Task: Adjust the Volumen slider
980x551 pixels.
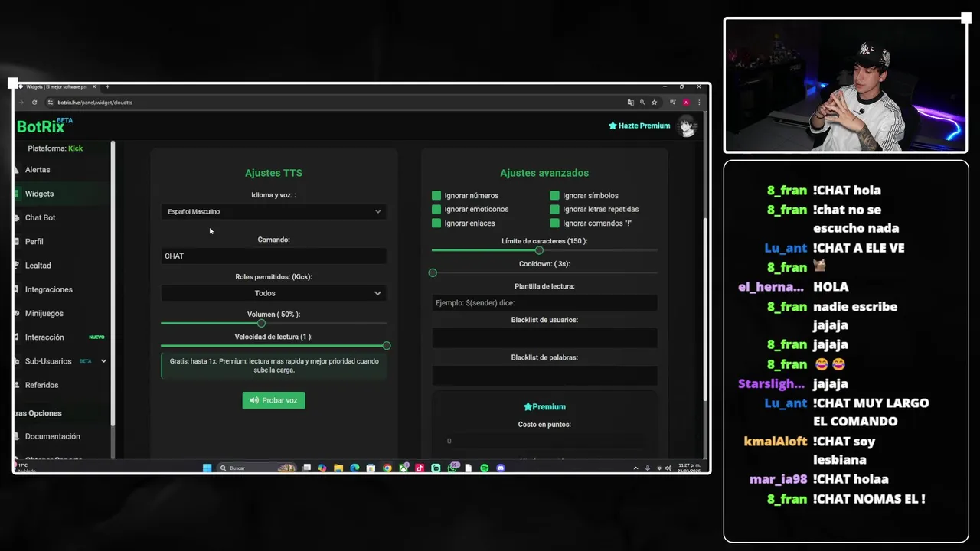Action: click(261, 323)
